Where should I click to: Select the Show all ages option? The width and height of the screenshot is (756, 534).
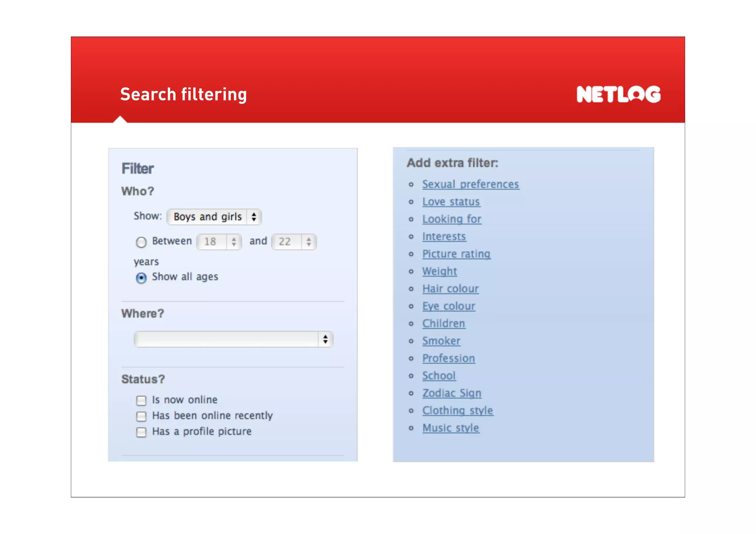pos(141,278)
